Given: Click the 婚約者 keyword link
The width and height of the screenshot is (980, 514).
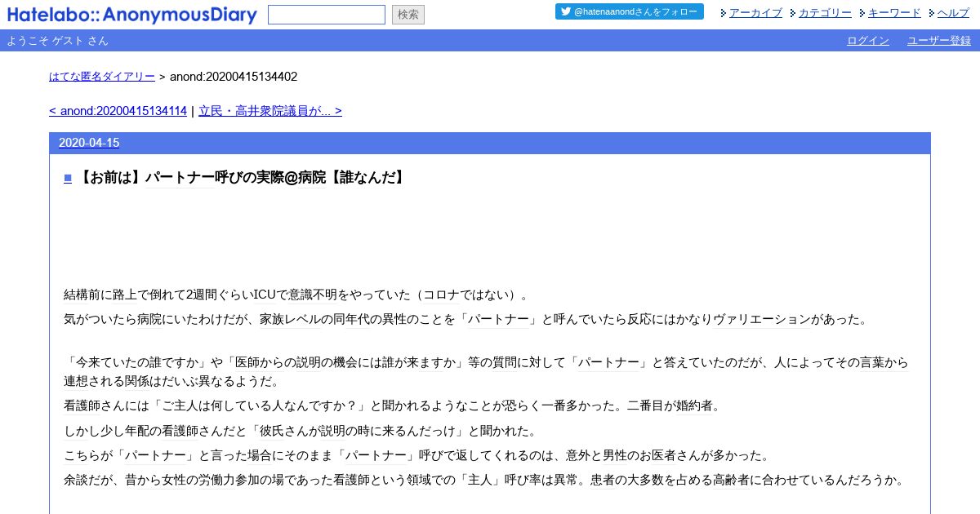Looking at the screenshot, I should tap(695, 405).
